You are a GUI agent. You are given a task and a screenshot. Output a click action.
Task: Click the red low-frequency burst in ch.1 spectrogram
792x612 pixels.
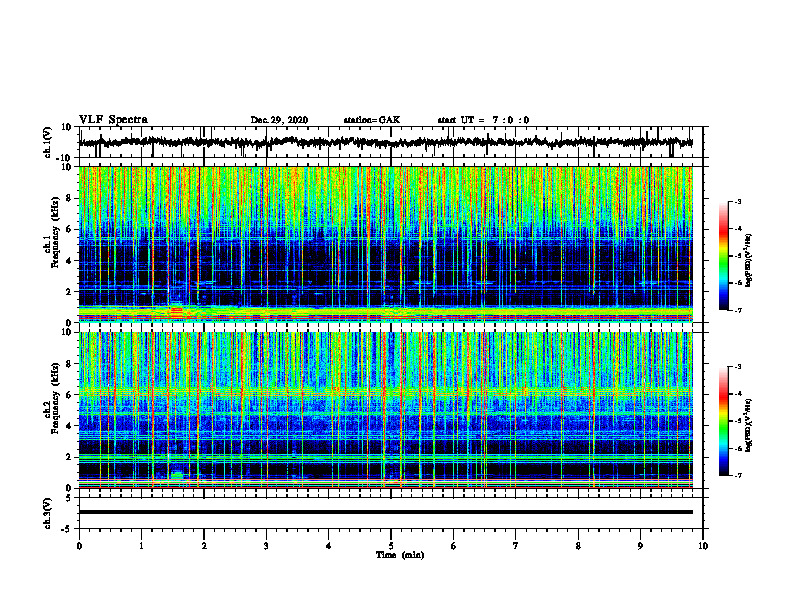click(176, 312)
